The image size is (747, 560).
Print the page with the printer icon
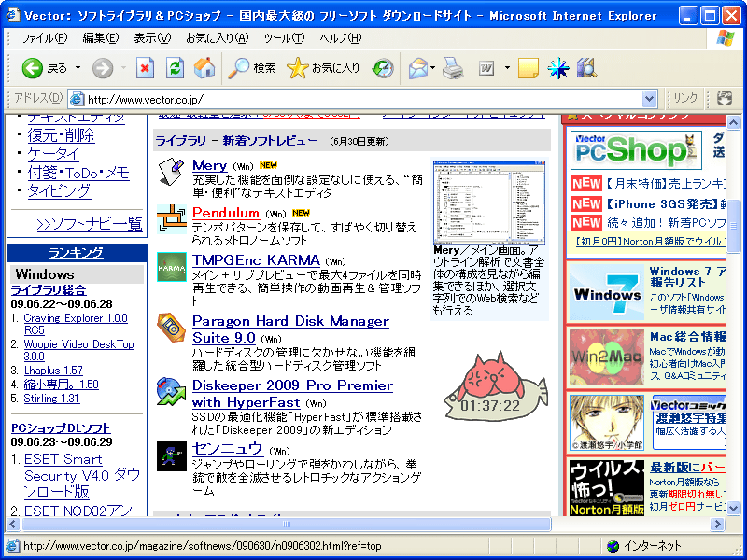coord(453,68)
